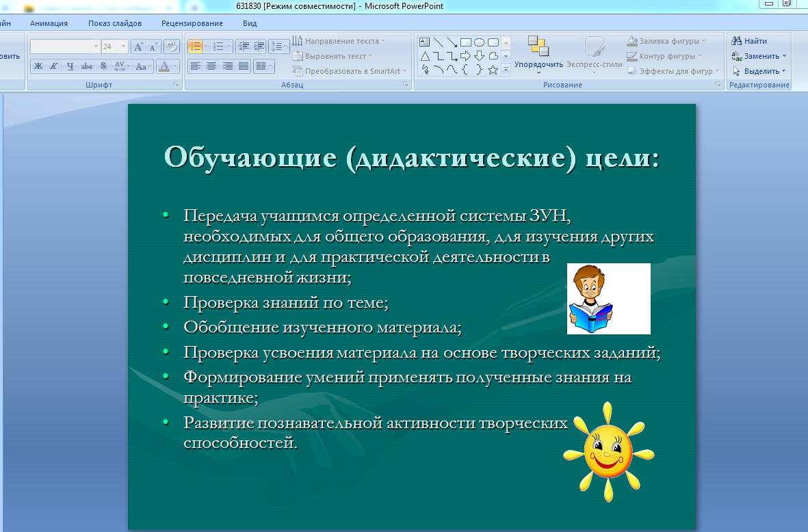Align text right
This screenshot has height=532, width=808.
(227, 66)
